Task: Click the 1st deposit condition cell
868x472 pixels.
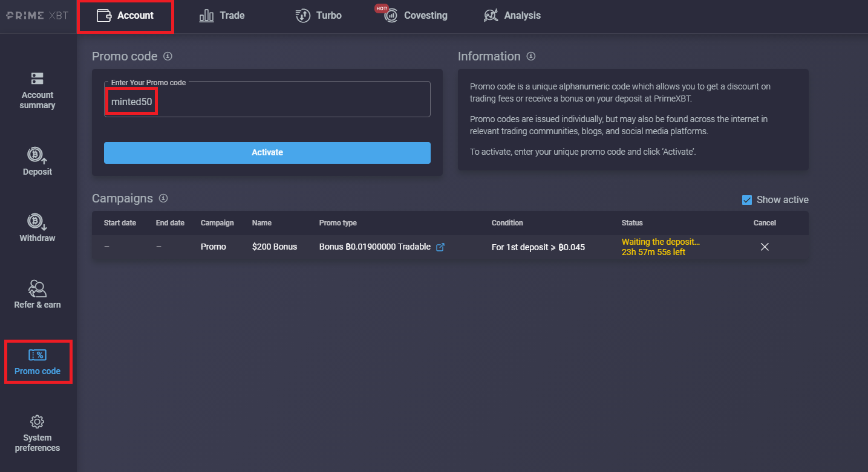Action: coord(538,247)
